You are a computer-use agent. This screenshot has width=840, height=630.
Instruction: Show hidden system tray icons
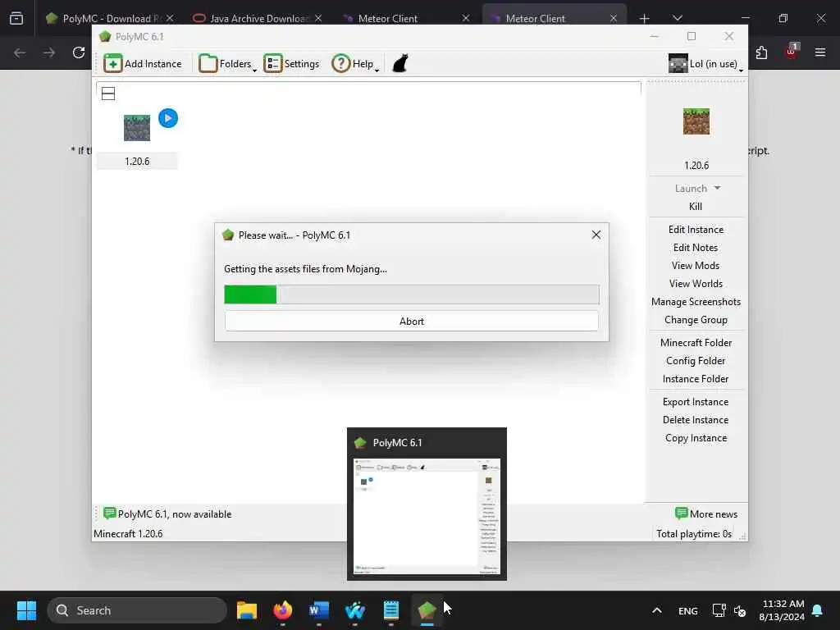coord(657,610)
